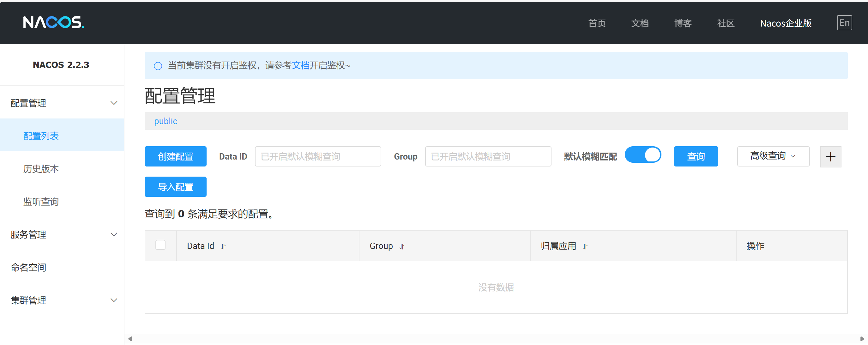Open 监听查询 in the sidebar
868x345 pixels.
(41, 202)
